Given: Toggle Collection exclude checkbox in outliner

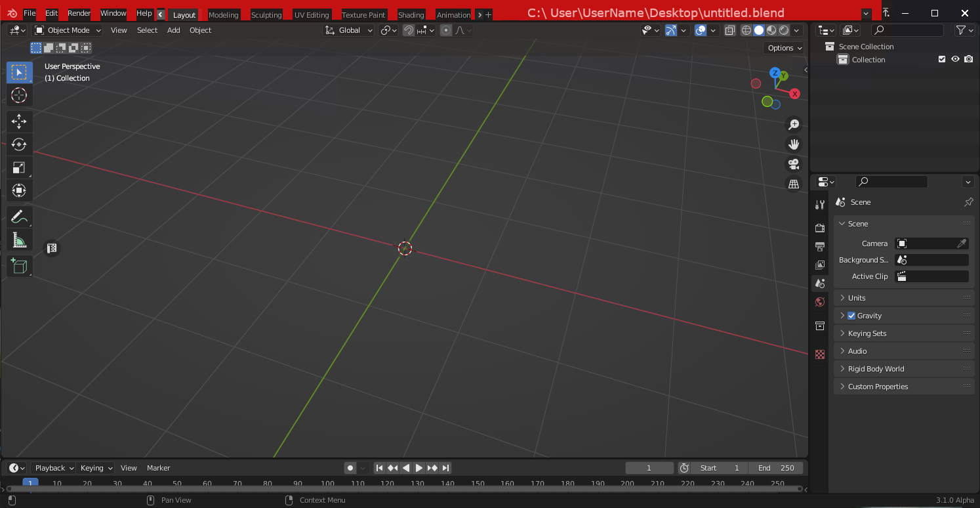Looking at the screenshot, I should (942, 59).
